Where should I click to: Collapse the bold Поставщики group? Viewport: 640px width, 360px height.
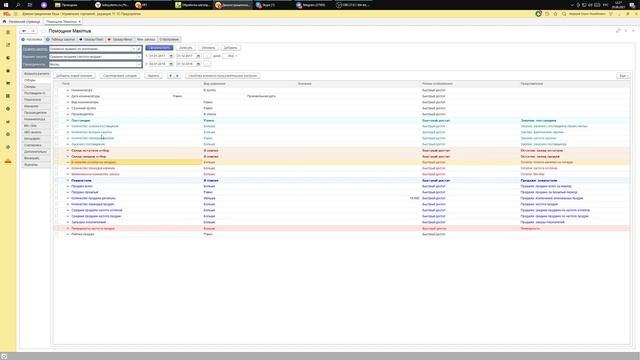point(68,120)
